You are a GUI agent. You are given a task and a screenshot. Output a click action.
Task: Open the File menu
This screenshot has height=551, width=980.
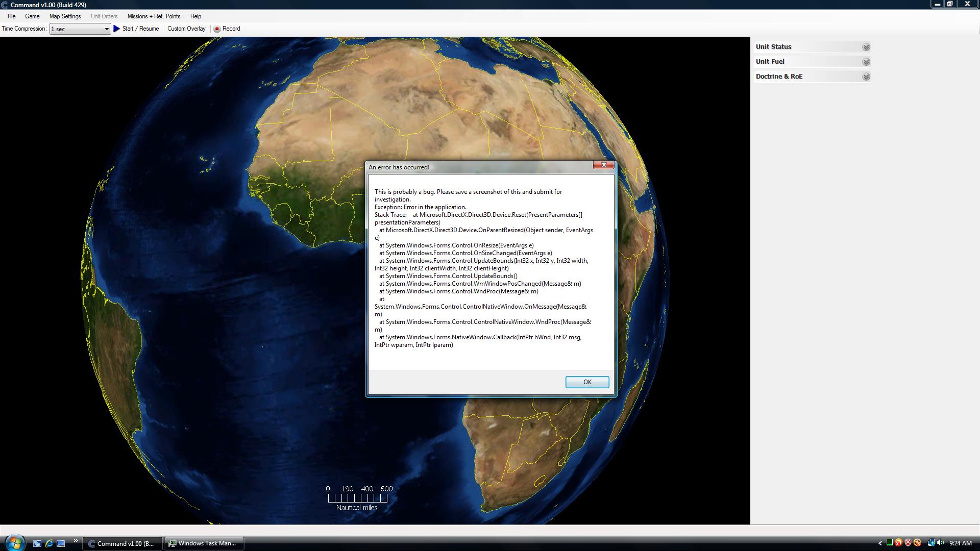11,16
